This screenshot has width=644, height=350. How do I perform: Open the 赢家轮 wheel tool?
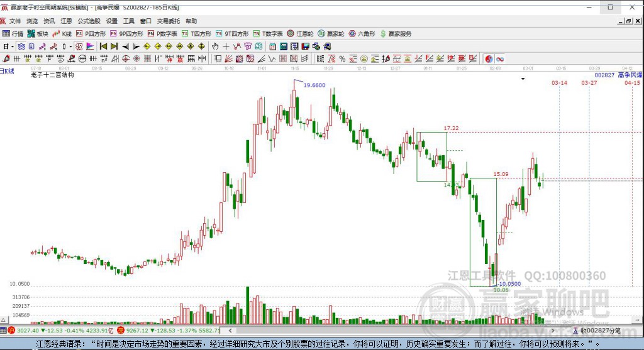tap(331, 34)
